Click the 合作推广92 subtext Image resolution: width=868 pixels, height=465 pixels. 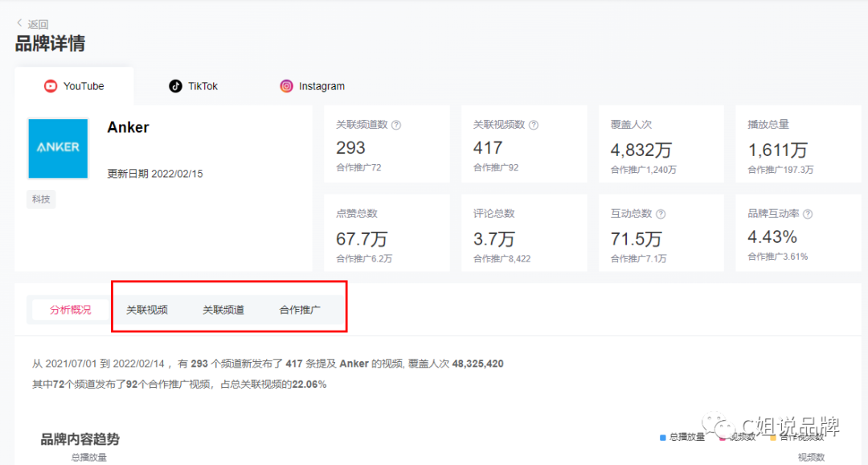point(496,167)
